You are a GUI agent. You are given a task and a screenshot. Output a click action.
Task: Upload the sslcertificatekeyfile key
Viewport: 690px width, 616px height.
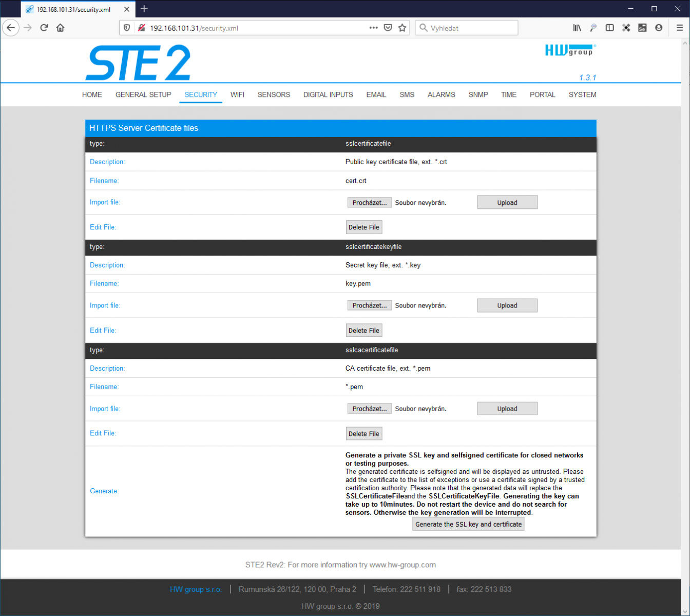[507, 305]
